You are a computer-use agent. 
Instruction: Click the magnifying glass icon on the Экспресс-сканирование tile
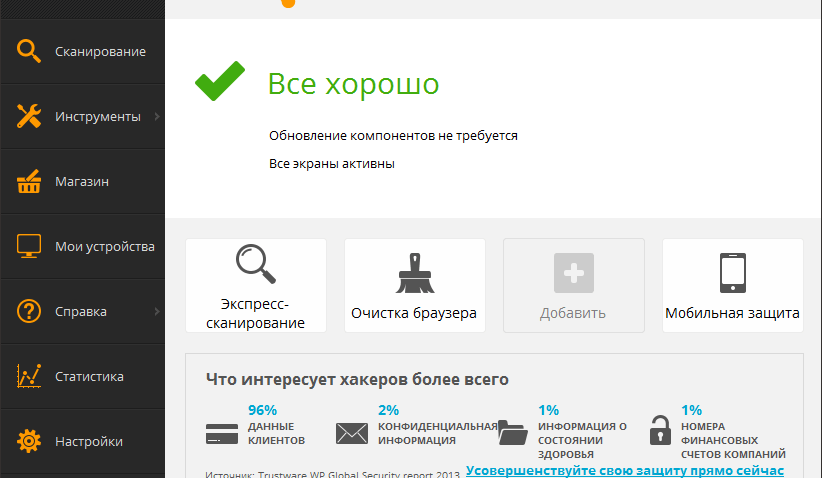(x=256, y=264)
